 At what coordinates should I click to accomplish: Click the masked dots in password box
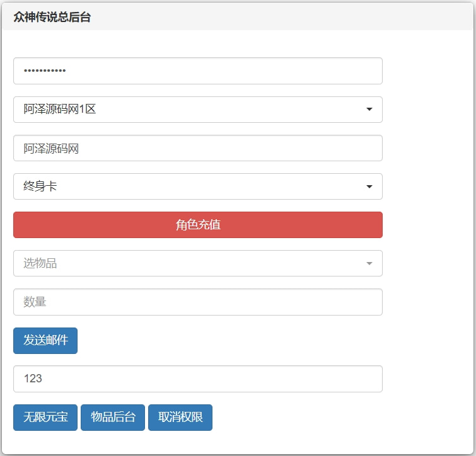45,71
